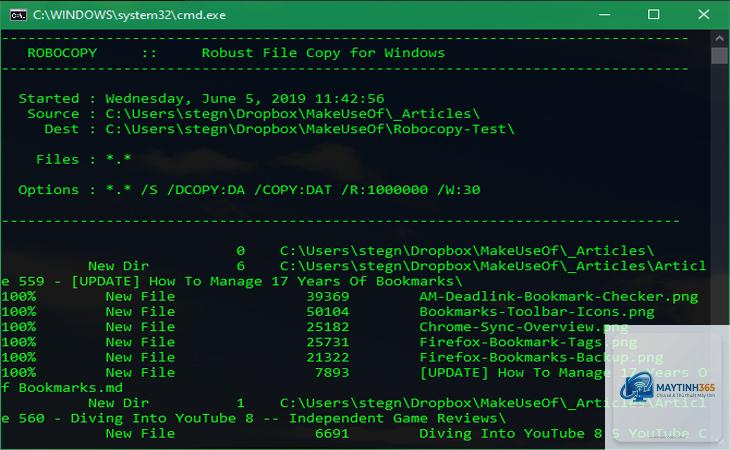Click 'New Dir' entry with count 6
The width and height of the screenshot is (730, 450).
coord(118,266)
